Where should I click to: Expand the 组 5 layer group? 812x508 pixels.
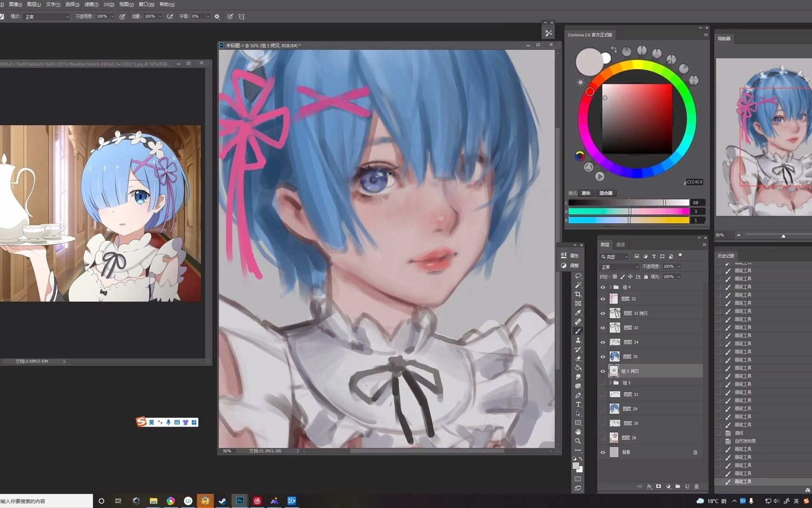pos(610,383)
